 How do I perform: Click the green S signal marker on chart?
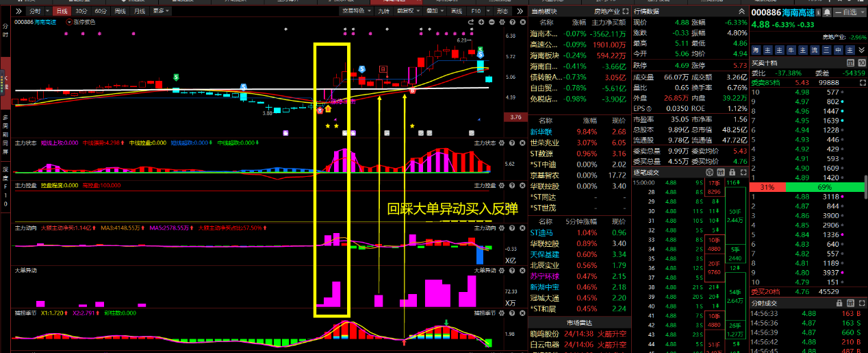[177, 77]
